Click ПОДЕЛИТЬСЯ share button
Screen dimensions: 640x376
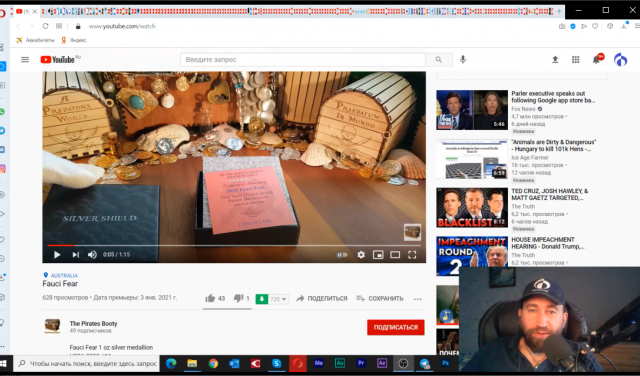click(x=322, y=298)
